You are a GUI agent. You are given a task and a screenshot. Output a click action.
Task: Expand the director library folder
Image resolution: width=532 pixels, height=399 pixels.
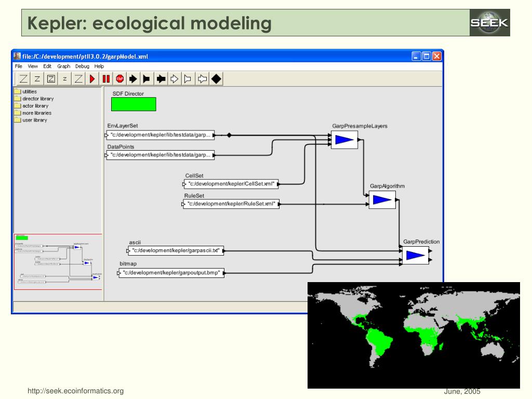click(34, 98)
